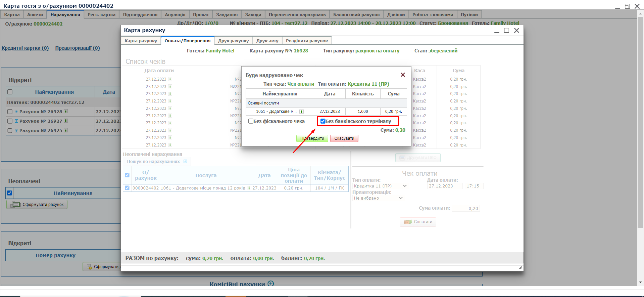Open the Балансовий рахунок tab

(x=356, y=14)
